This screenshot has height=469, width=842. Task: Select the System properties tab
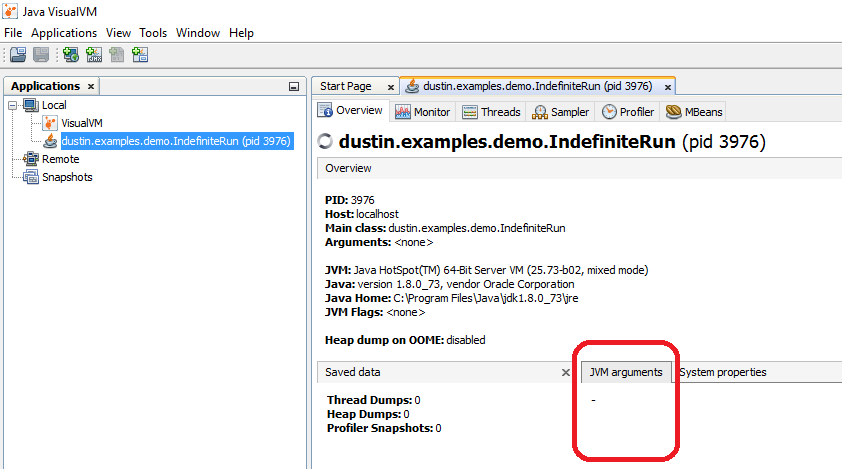[723, 372]
